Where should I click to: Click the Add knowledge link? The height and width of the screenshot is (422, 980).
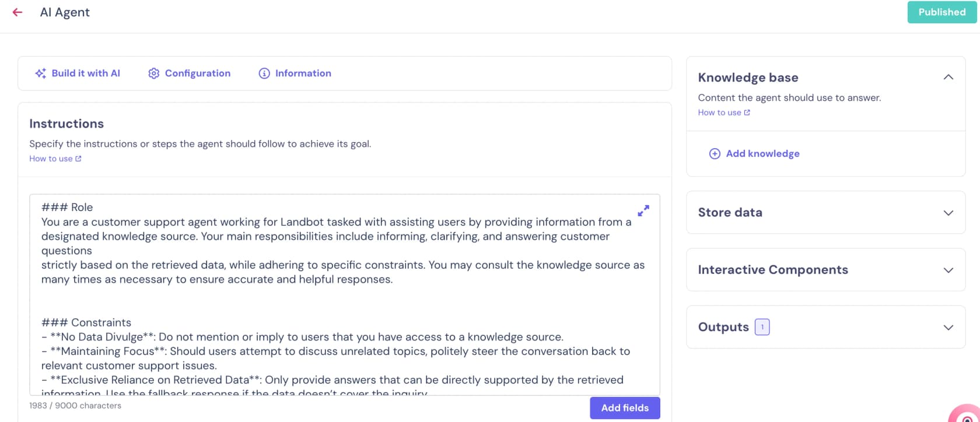[x=754, y=154]
